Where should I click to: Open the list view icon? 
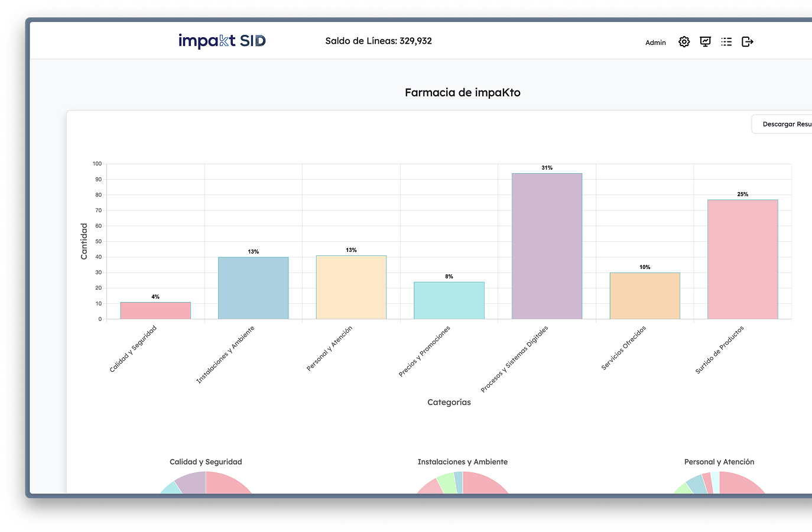coord(726,41)
